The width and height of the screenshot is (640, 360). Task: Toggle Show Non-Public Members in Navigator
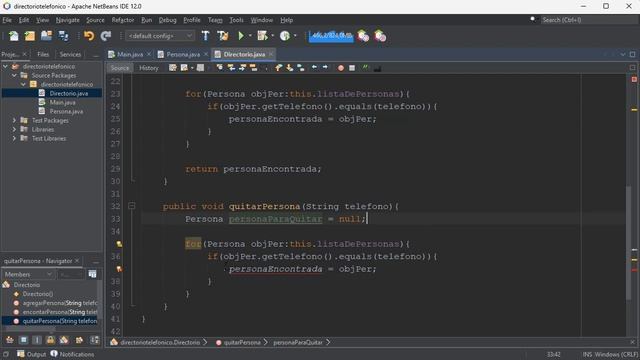click(51, 340)
